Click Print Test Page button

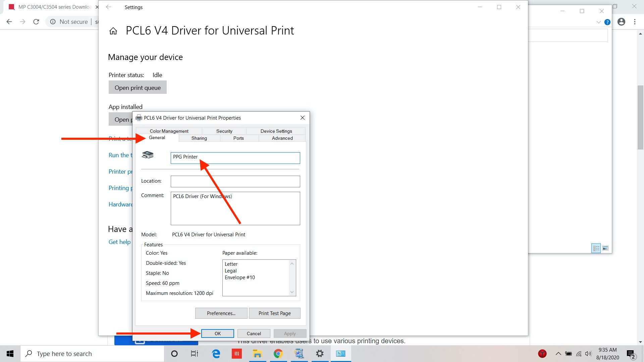tap(275, 313)
